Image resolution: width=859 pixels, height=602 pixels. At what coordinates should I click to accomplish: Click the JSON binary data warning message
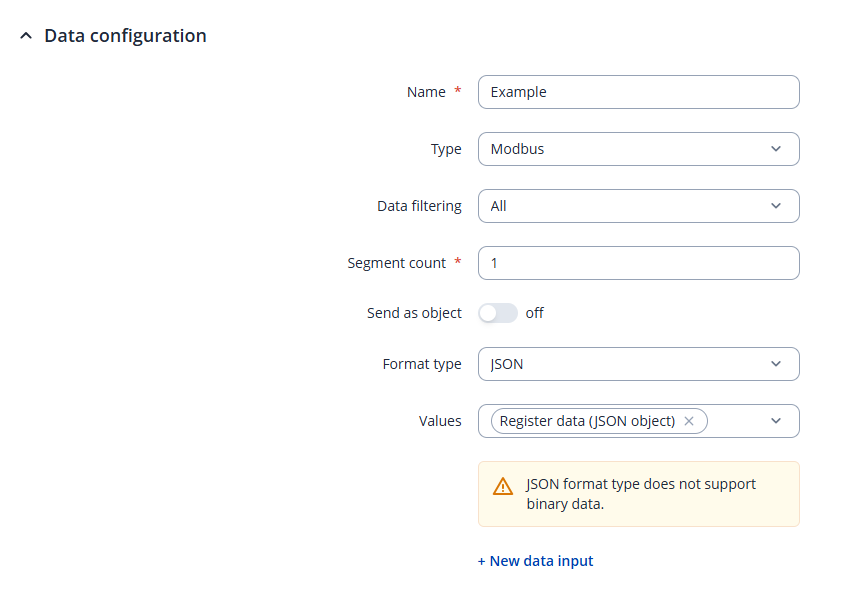[640, 494]
